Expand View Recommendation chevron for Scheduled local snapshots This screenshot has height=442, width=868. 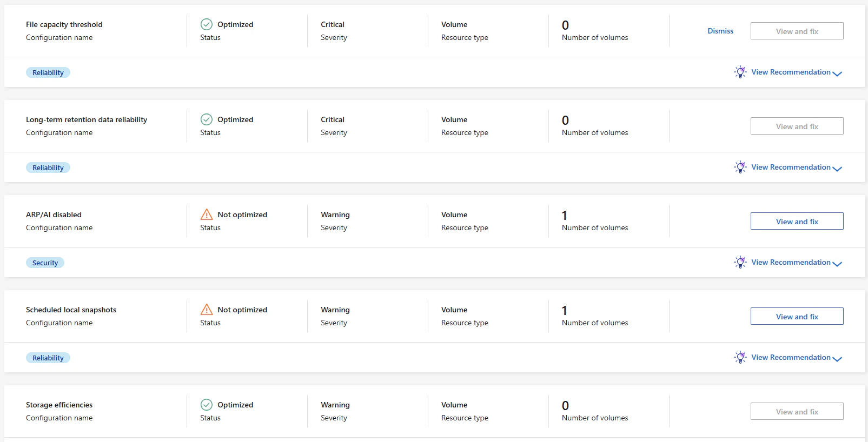click(837, 359)
